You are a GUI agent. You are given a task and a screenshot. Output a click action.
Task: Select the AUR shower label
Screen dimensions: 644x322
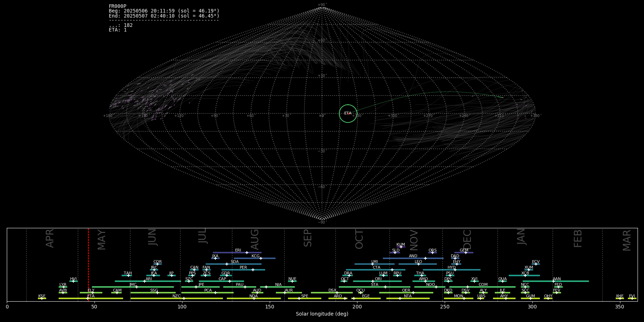(x=289, y=291)
